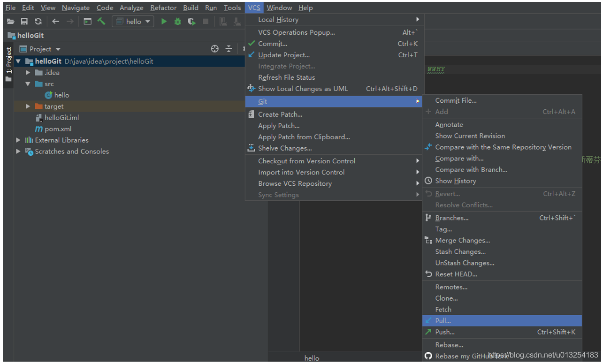Choose Merge Changes... entry
Image resolution: width=603 pixels, height=364 pixels.
(x=502, y=241)
